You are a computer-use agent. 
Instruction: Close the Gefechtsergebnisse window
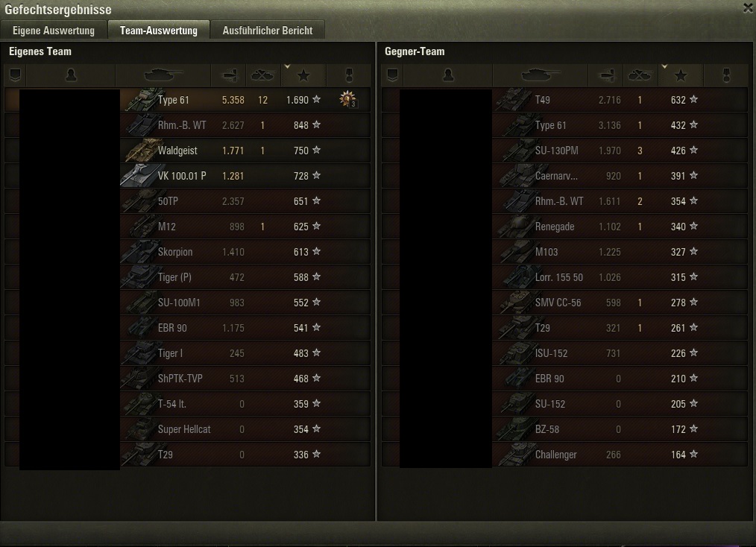748,8
